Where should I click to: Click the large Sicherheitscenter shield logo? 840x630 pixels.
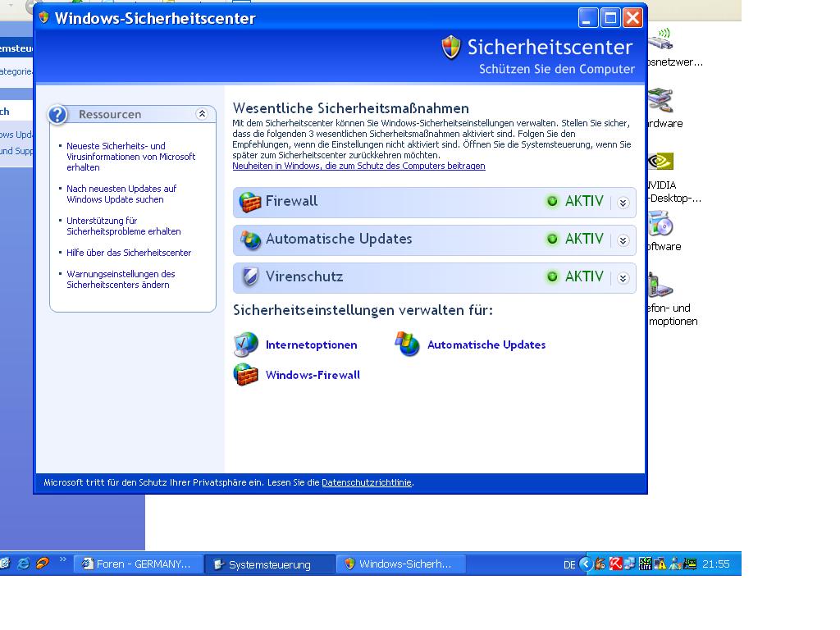[x=451, y=48]
